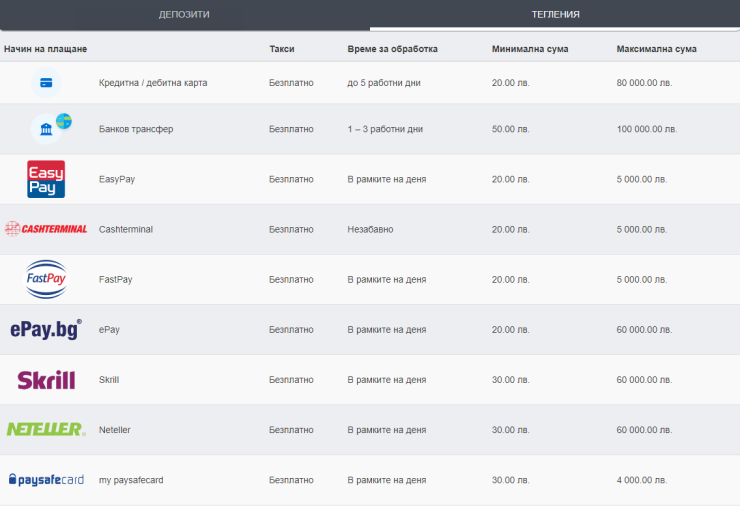
Task: Click the 'Минимална сума' column header
Action: point(530,49)
